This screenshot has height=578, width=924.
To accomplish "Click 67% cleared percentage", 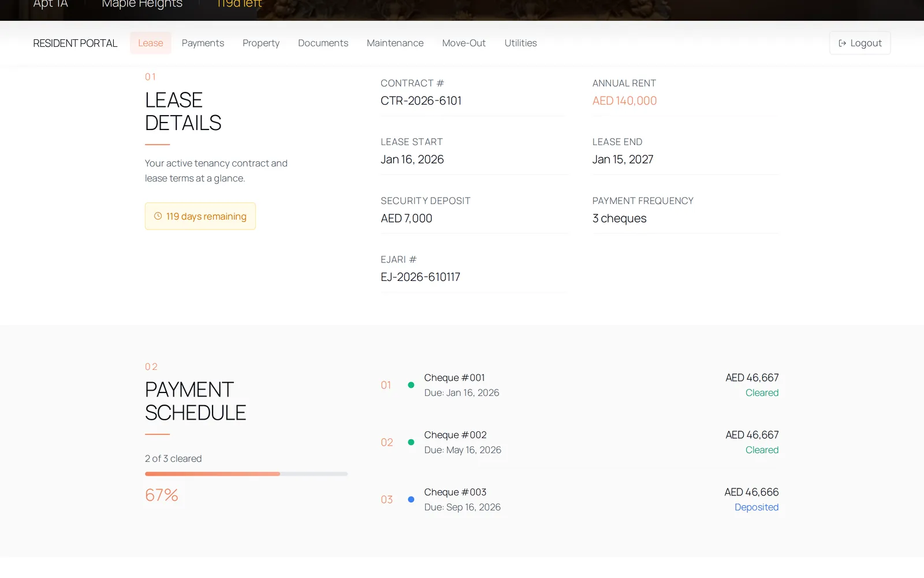I will [x=162, y=495].
